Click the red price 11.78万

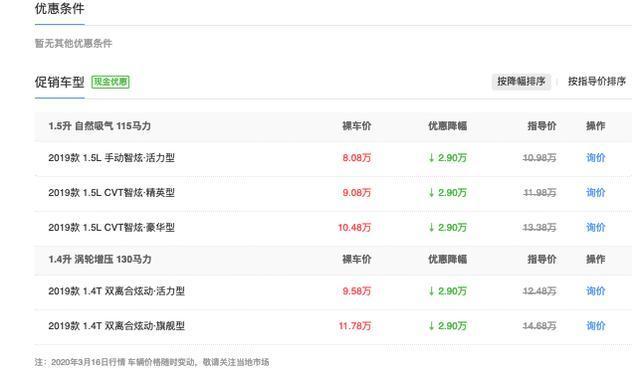pyautogui.click(x=355, y=326)
